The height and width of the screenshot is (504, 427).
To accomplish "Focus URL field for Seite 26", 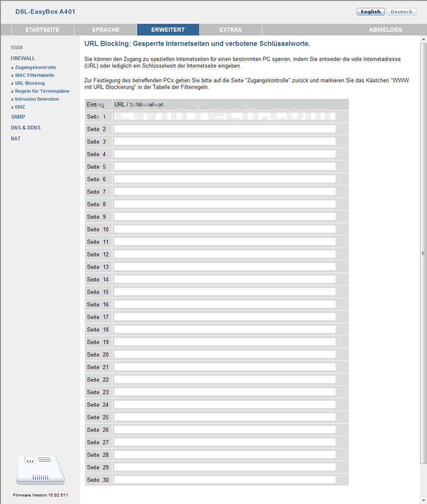I will [x=225, y=430].
